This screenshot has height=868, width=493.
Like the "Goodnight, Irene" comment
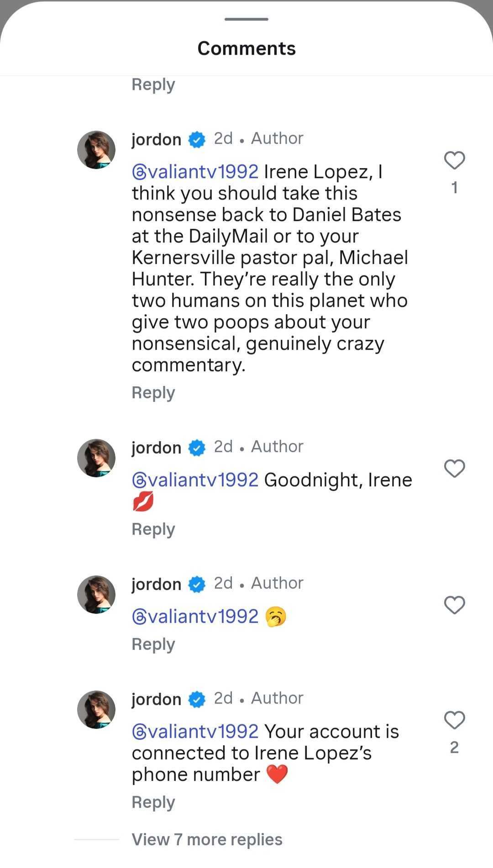click(x=454, y=468)
